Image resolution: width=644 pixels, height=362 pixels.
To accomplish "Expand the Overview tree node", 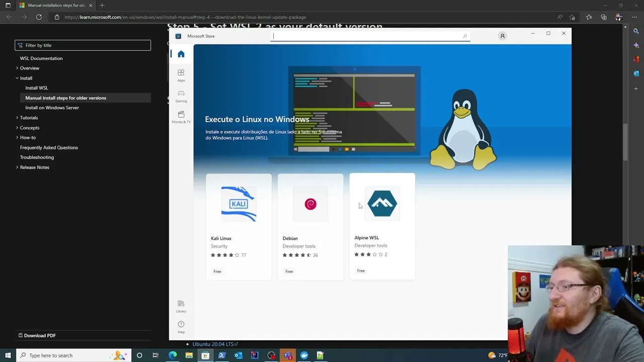I will pos(17,68).
